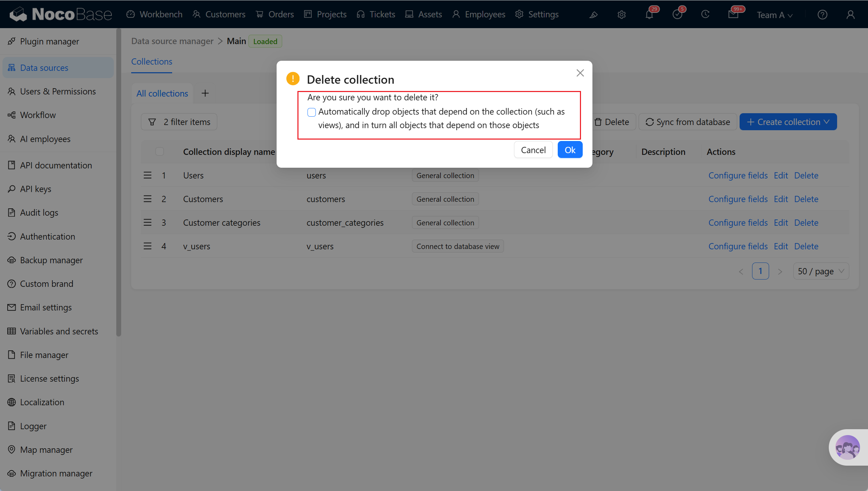The image size is (868, 491).
Task: Select Data sources in sidebar
Action: [x=58, y=68]
